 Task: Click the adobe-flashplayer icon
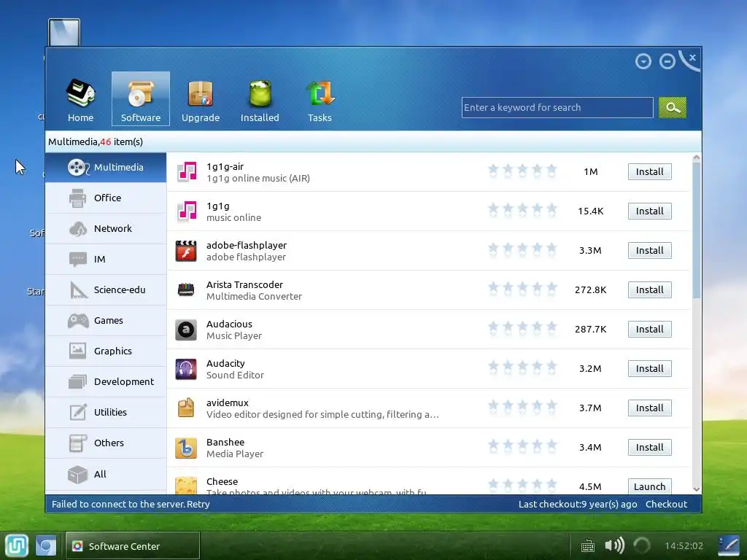tap(186, 251)
